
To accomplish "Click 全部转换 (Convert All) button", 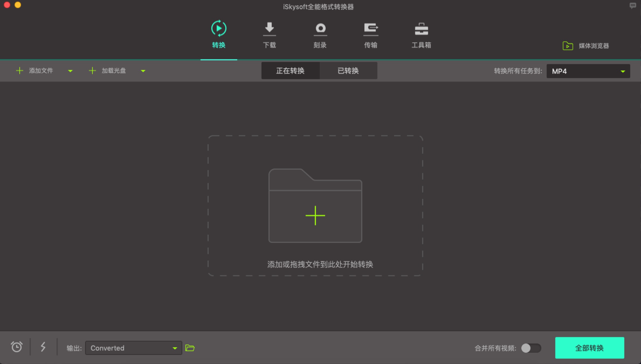I will click(590, 348).
